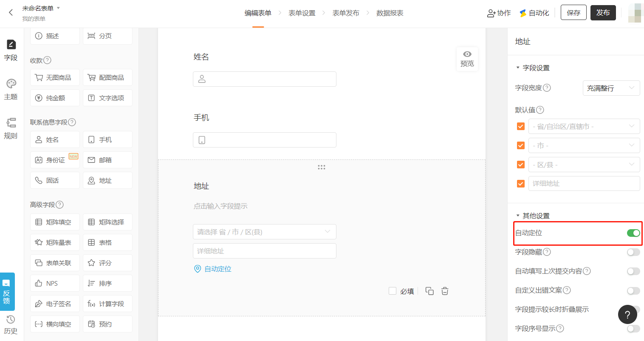644x341 pixels.
Task: Duplicate the address field via copy icon
Action: (429, 291)
